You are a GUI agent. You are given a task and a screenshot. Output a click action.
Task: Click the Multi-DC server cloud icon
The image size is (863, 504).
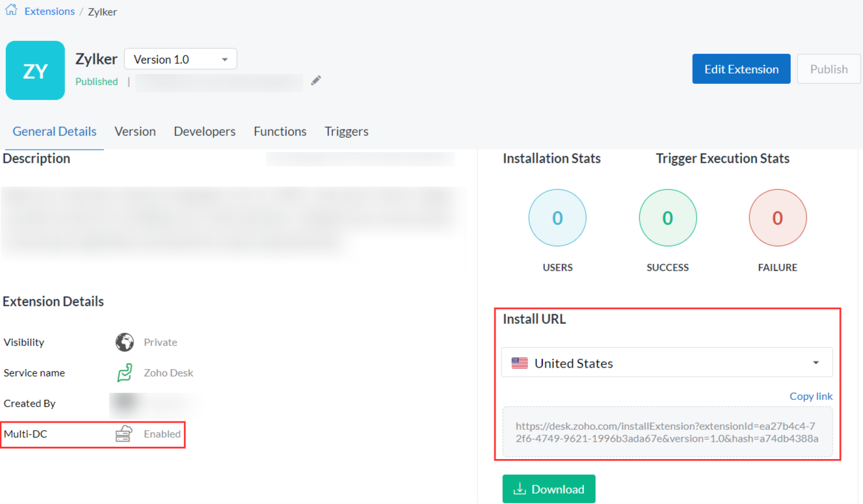coord(124,434)
